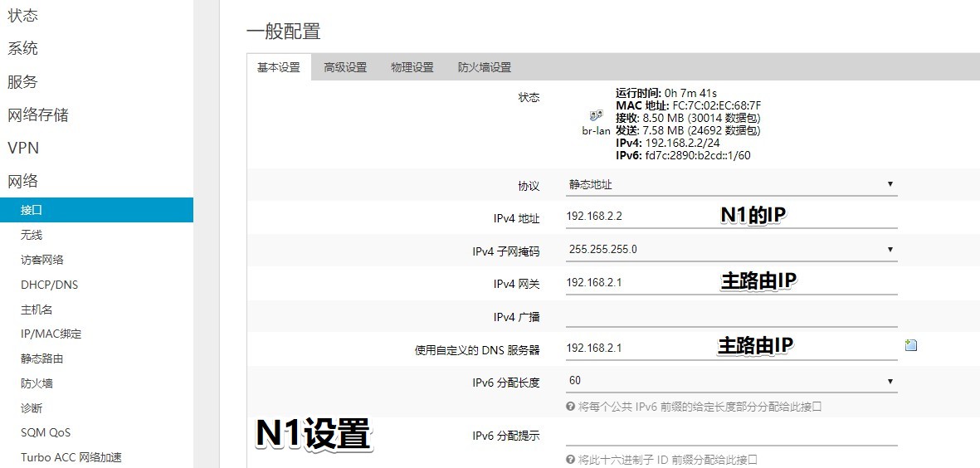Viewport: 980px width, 468px height.
Task: Expand the 服务 sidebar menu
Action: coord(22,82)
